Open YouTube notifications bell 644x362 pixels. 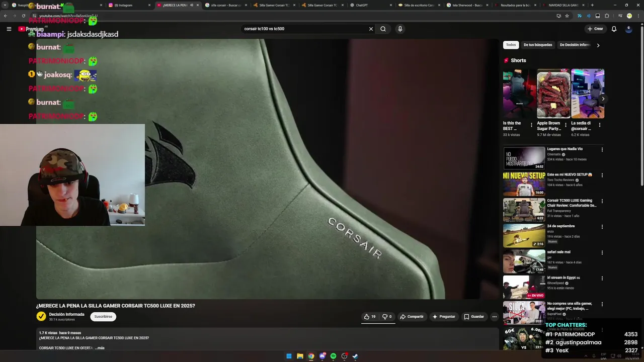click(614, 29)
